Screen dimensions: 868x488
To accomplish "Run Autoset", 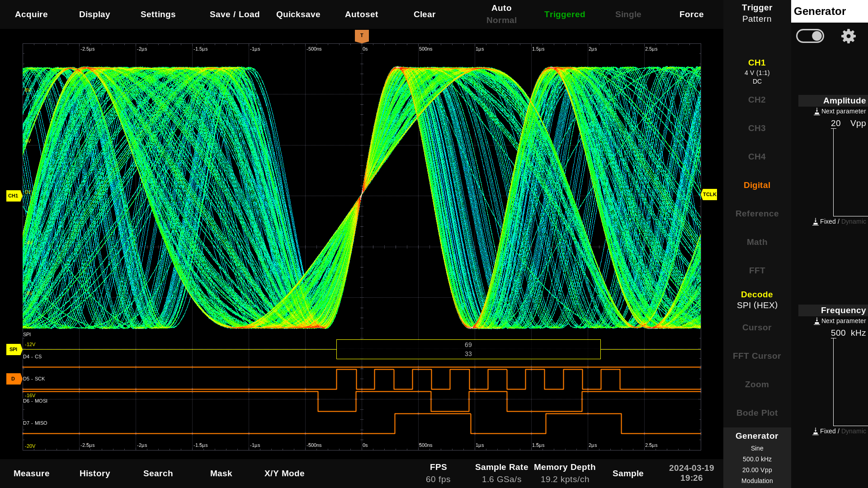I will (361, 14).
